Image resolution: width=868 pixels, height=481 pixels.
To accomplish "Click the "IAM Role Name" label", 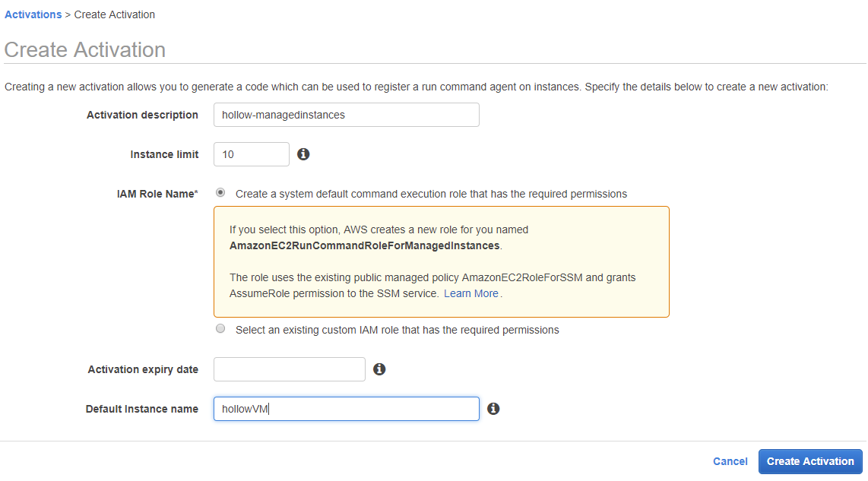I will 152,194.
